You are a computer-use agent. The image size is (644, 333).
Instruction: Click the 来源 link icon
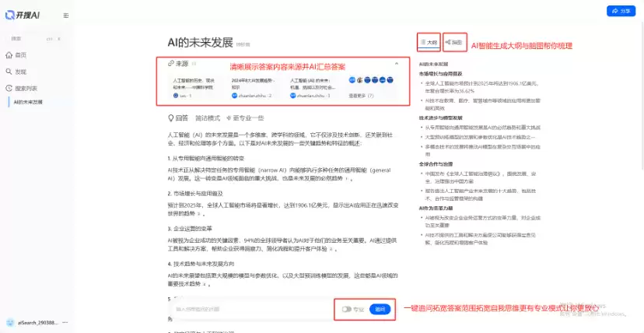coord(171,64)
